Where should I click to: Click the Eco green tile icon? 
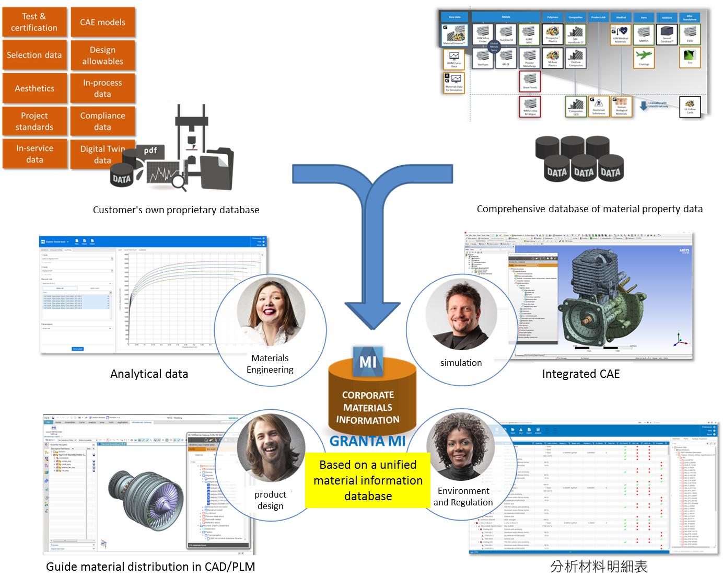tap(690, 56)
